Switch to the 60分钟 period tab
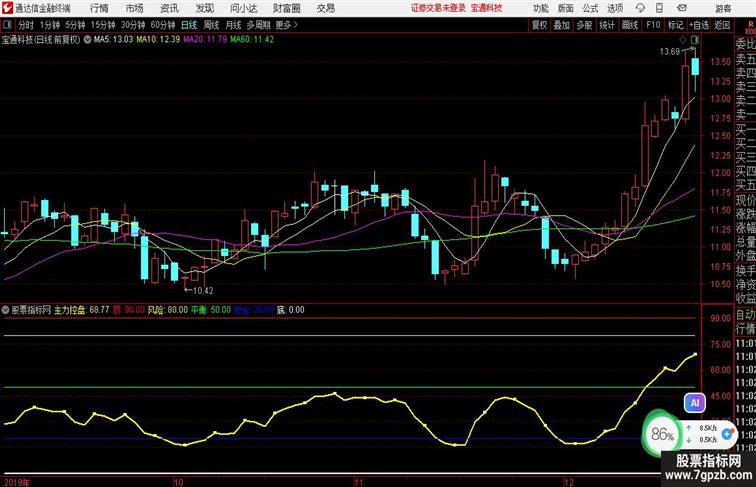Screen dimensions: 756x487 click(163, 25)
